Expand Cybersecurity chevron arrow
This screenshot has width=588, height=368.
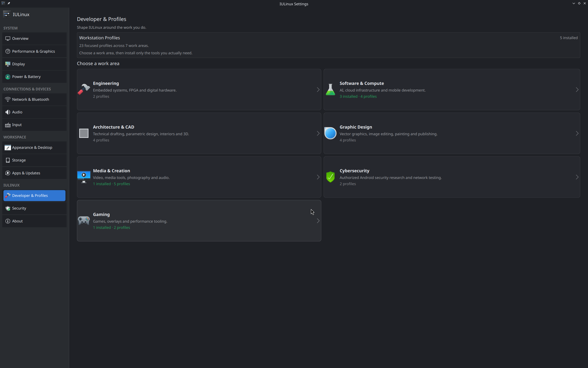pos(577,177)
